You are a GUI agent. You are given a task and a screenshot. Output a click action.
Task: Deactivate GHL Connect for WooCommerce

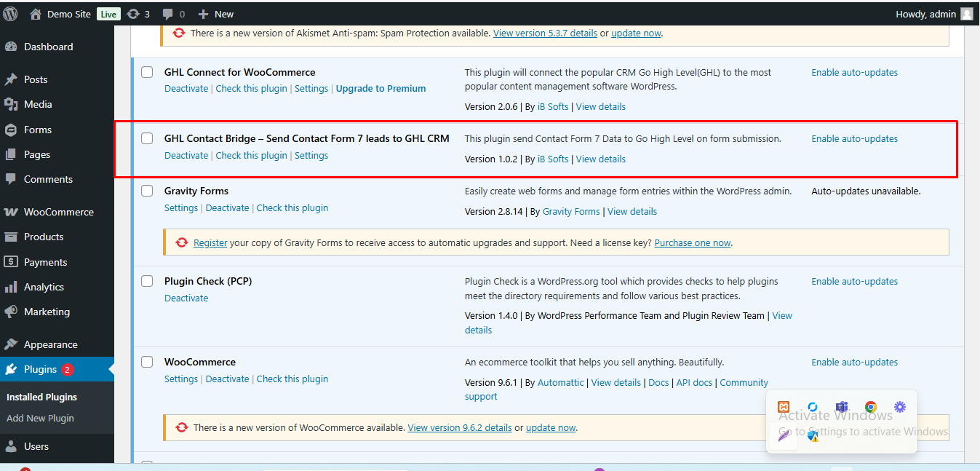[186, 88]
